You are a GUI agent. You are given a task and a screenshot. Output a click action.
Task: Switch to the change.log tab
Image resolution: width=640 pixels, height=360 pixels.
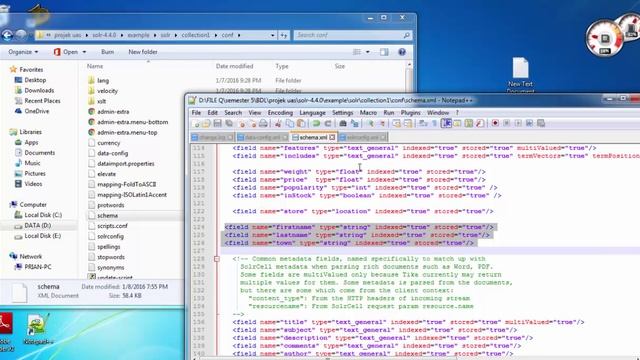tap(212, 138)
